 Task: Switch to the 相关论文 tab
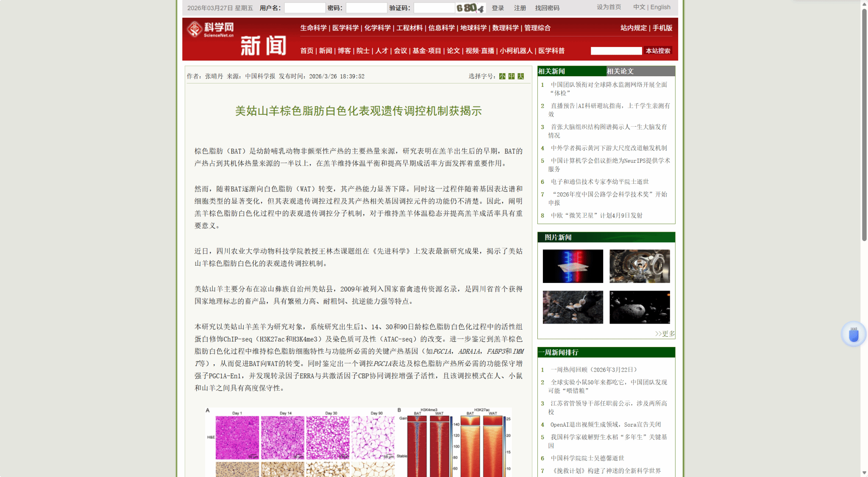[620, 71]
